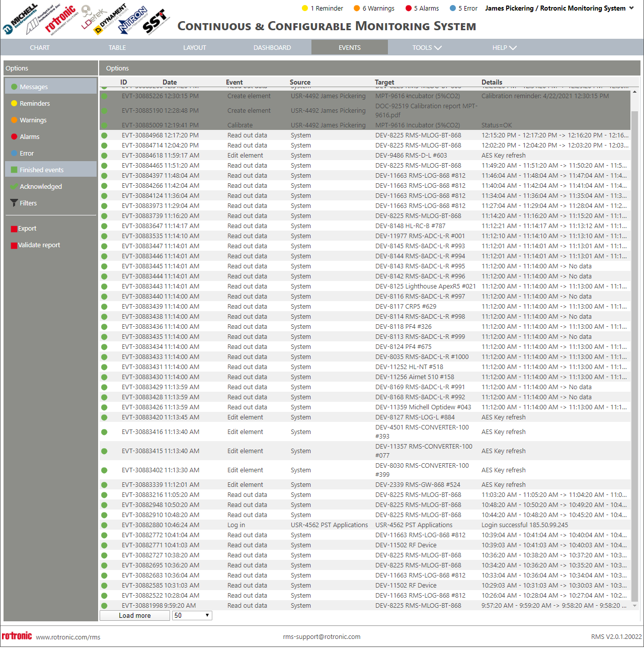644x648 pixels.
Task: Open the Filters funnel icon
Action: [14, 203]
